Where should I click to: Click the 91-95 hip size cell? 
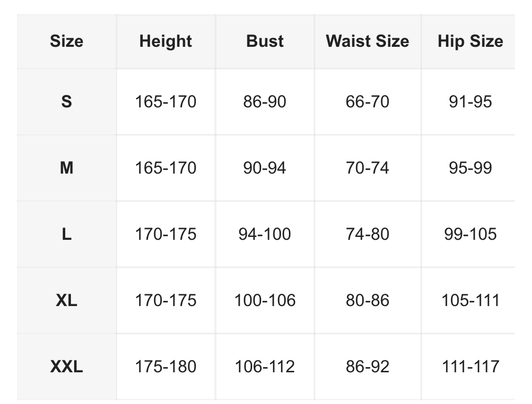tap(470, 102)
